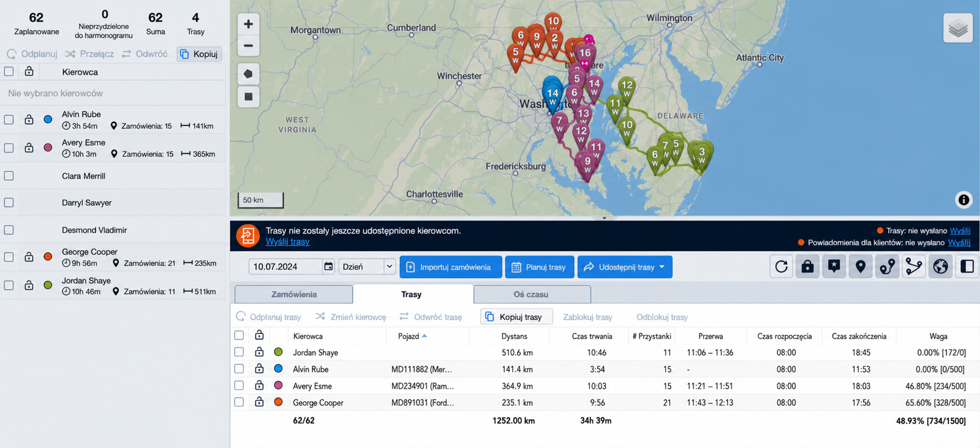Click lock icon in Jordan Shaye table row

click(x=259, y=352)
